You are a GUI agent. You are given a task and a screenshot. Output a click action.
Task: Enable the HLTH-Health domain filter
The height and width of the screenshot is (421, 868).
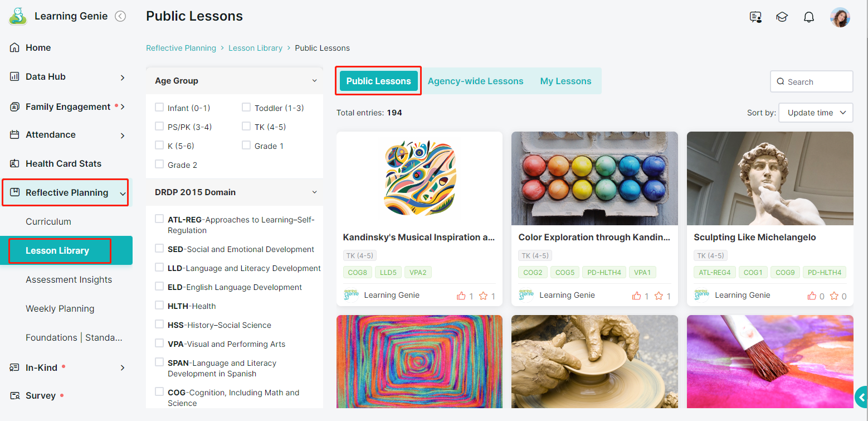(159, 306)
